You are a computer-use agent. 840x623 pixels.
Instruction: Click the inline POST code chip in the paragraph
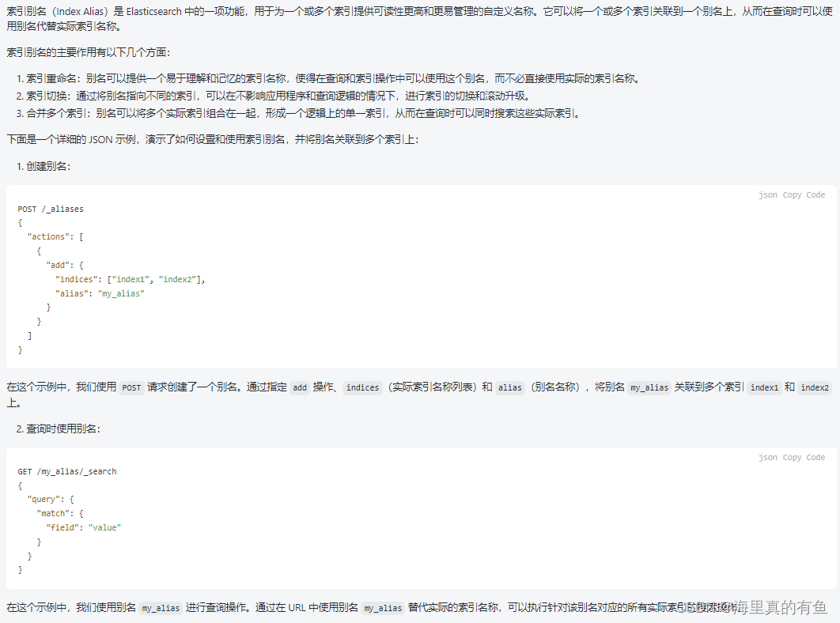[x=131, y=388]
